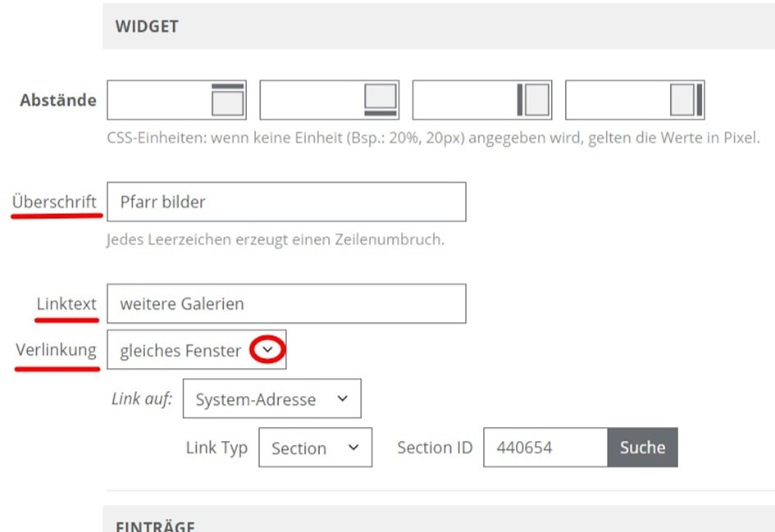Screen dimensions: 775x532
Task: Click the bottom margin spacing field
Action: [x=329, y=100]
